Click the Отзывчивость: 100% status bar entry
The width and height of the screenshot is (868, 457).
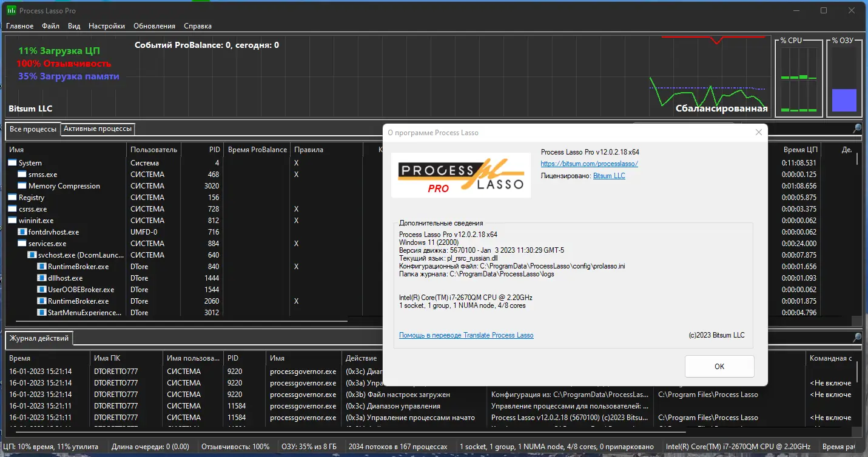click(x=235, y=447)
